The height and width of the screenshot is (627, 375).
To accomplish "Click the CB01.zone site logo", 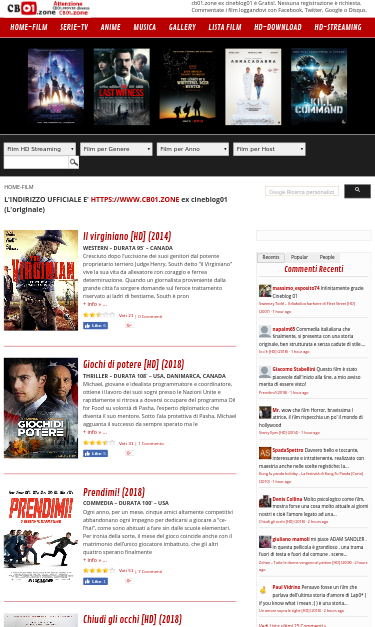I will point(31,8).
